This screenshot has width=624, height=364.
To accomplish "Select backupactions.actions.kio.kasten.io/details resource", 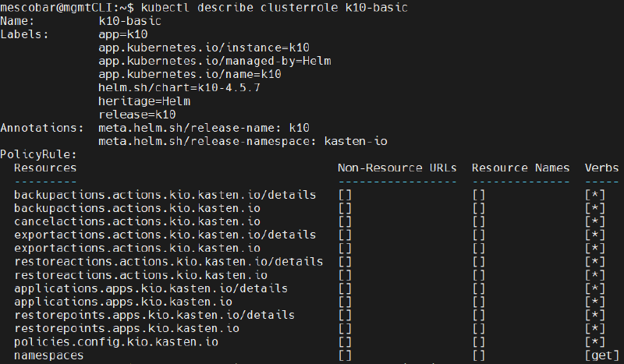I will point(165,195).
